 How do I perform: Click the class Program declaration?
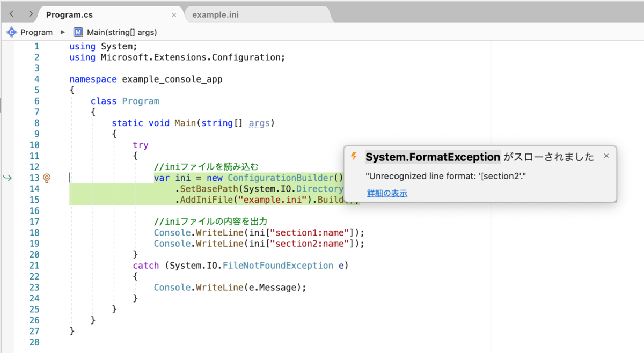[x=125, y=101]
